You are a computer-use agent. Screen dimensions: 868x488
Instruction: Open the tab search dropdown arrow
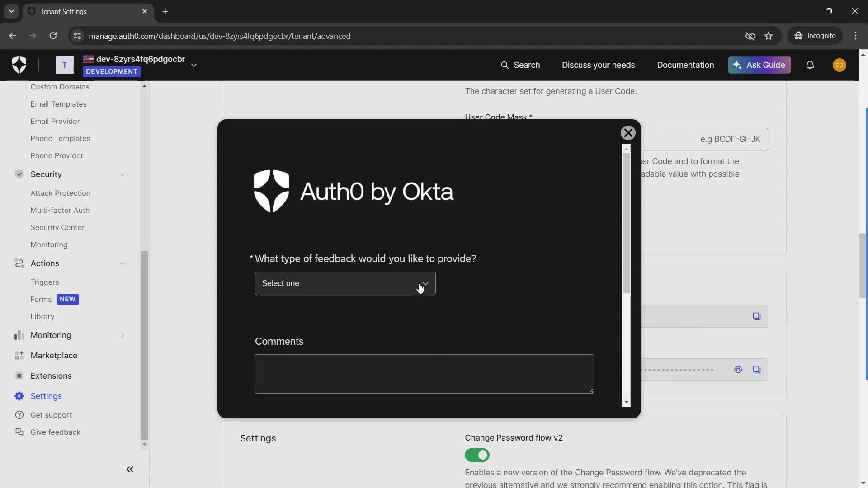(x=11, y=11)
